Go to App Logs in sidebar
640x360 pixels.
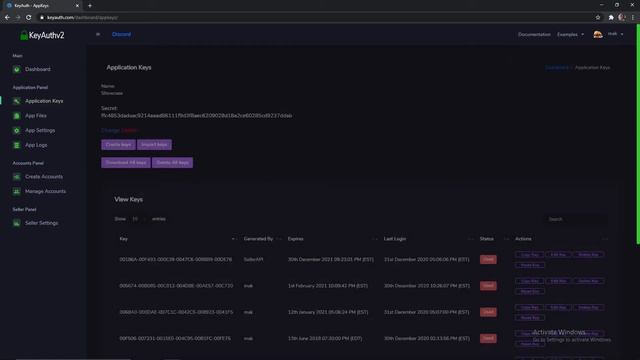36,145
